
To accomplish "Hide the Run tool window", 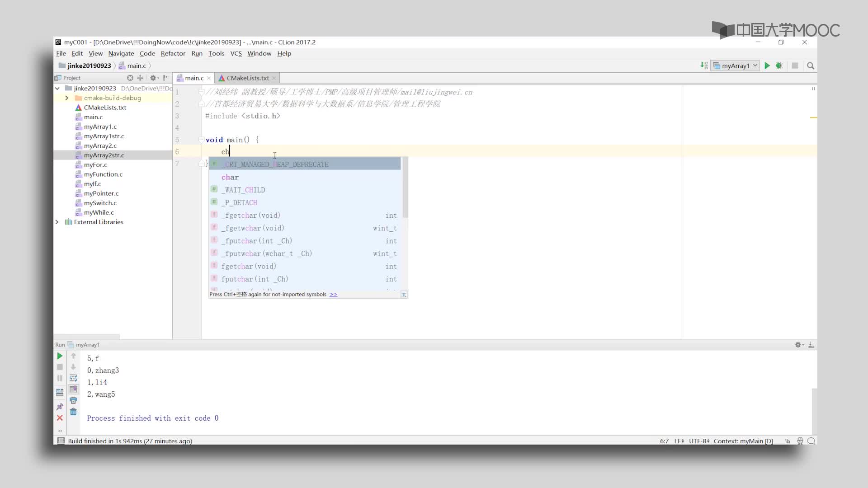I will (x=811, y=345).
